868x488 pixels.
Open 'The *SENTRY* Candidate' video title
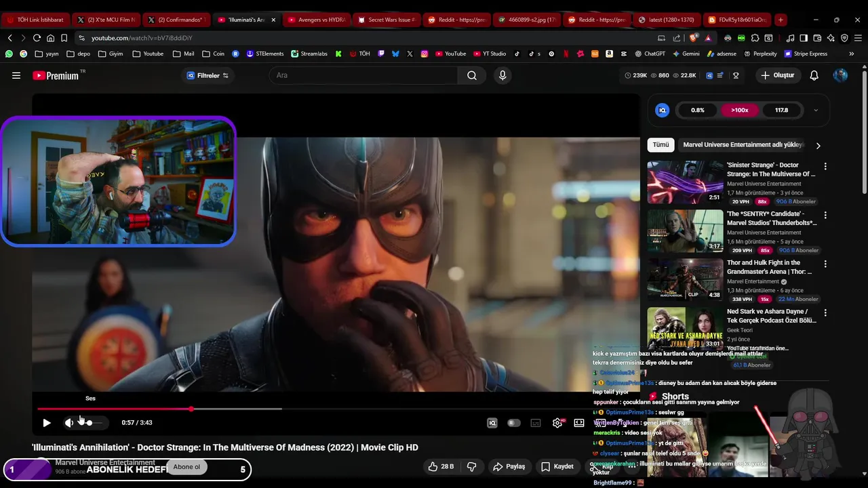772,218
